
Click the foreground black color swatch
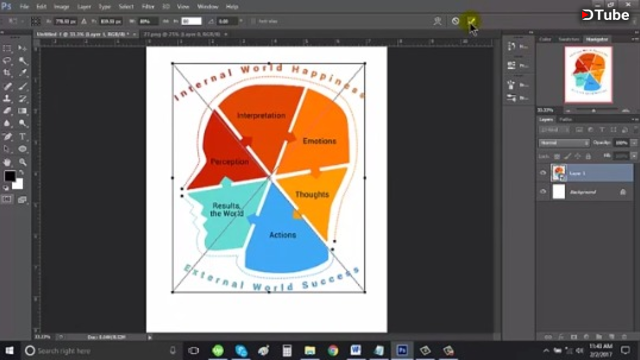pos(9,176)
